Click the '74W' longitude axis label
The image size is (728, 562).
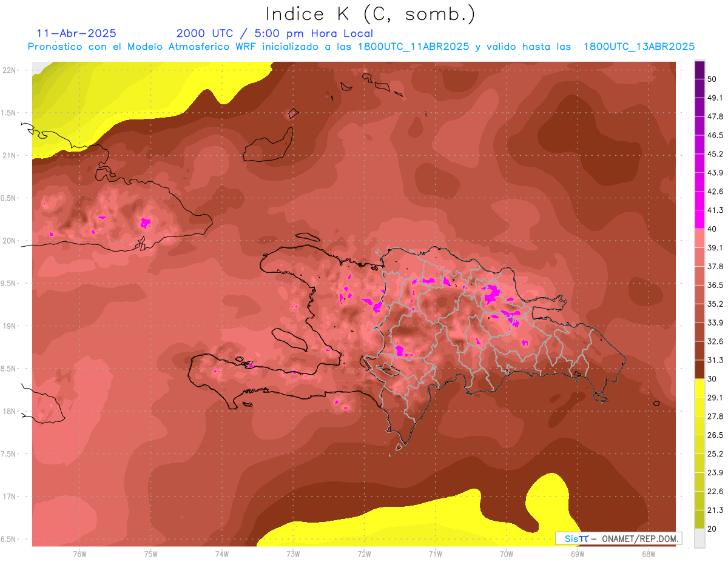(x=222, y=554)
